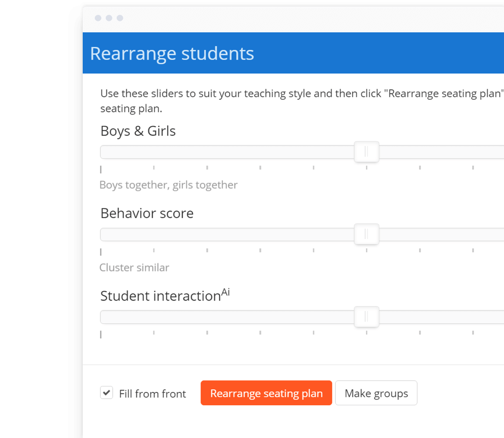Click the "Cluster similar" slider label
The width and height of the screenshot is (504, 438).
(x=134, y=268)
